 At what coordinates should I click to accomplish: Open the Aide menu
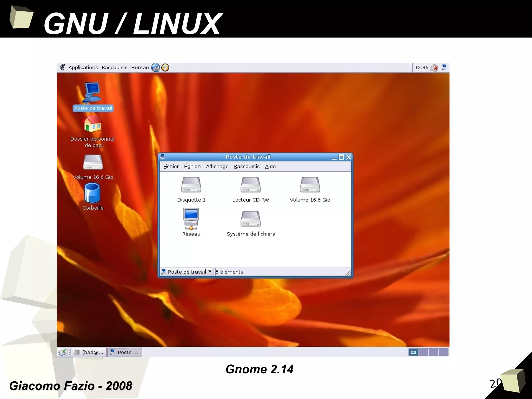(270, 166)
